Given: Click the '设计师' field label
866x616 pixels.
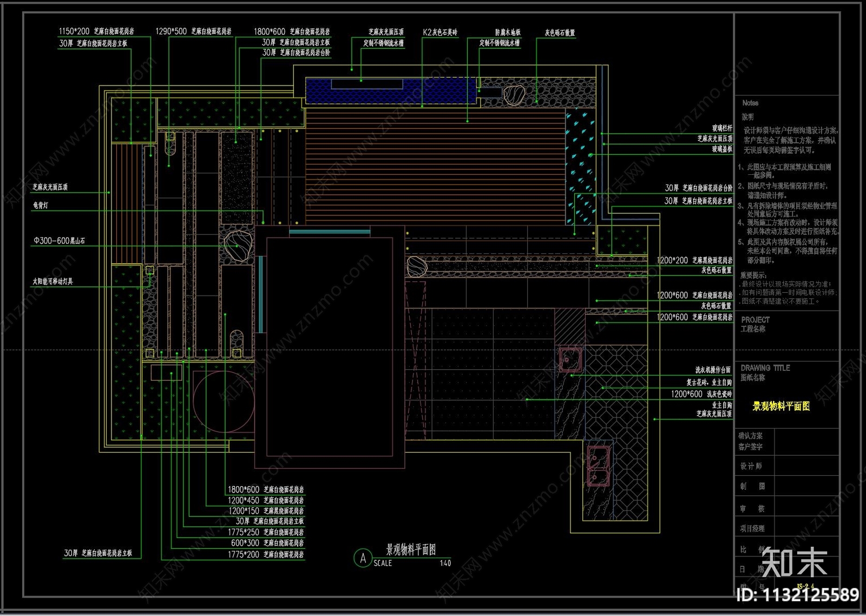Looking at the screenshot, I should pos(751,466).
